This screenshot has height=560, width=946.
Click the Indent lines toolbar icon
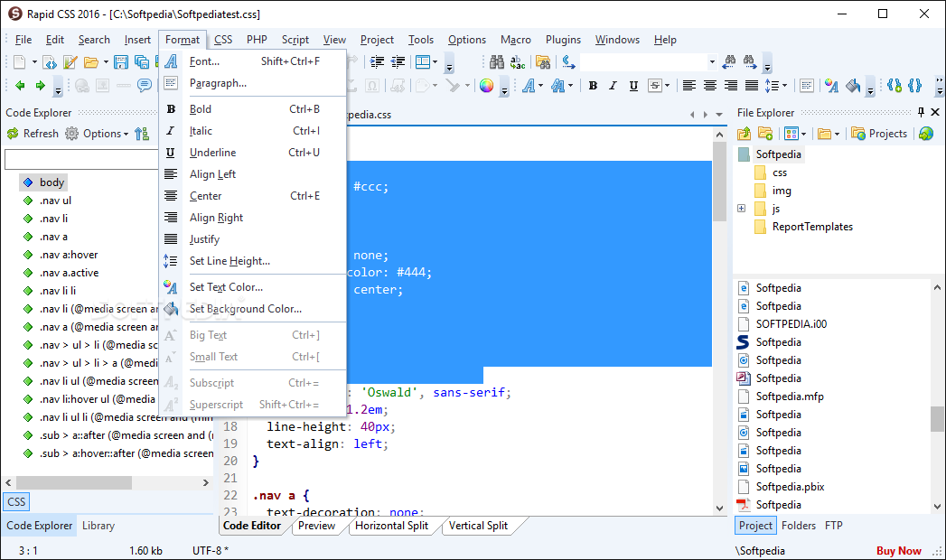377,61
